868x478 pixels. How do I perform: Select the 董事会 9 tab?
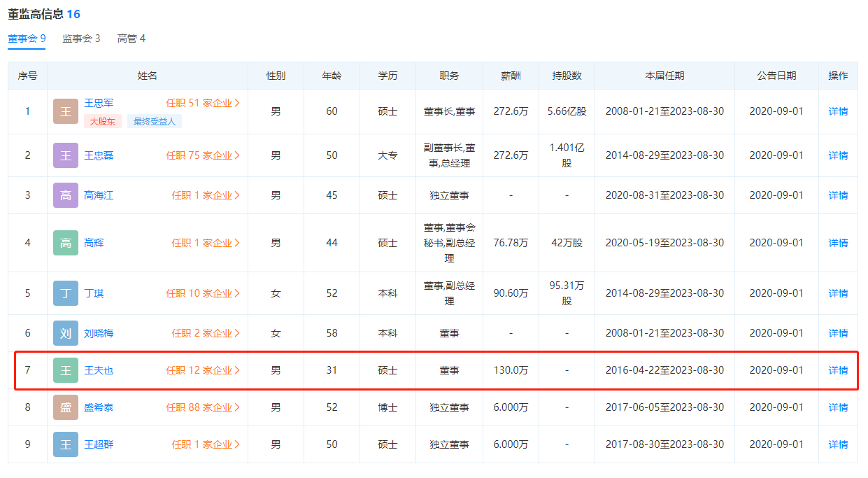click(27, 38)
